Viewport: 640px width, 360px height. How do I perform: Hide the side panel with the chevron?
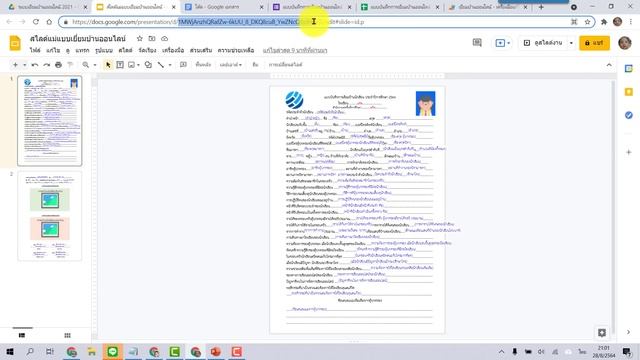[629, 332]
